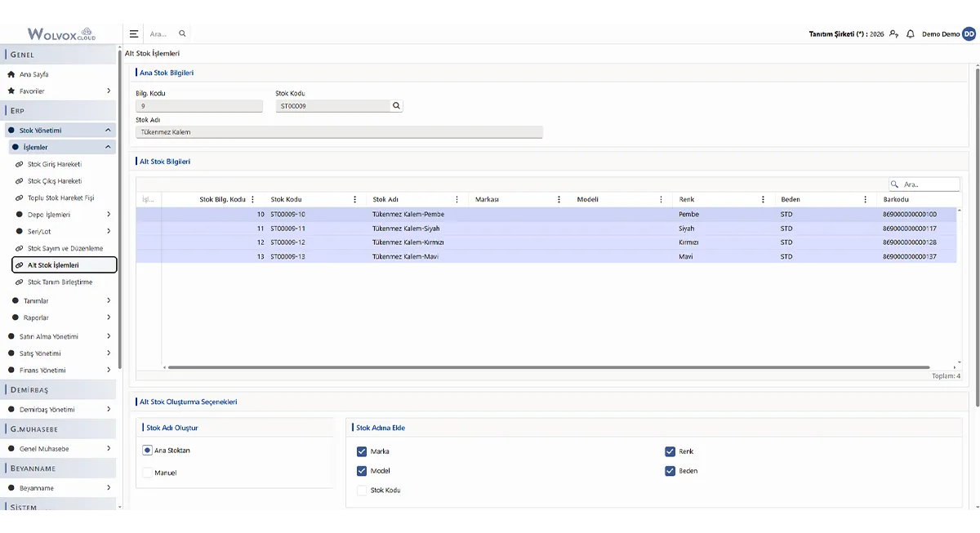Click the user help icon beside company name
The image size is (980, 533).
tap(894, 34)
